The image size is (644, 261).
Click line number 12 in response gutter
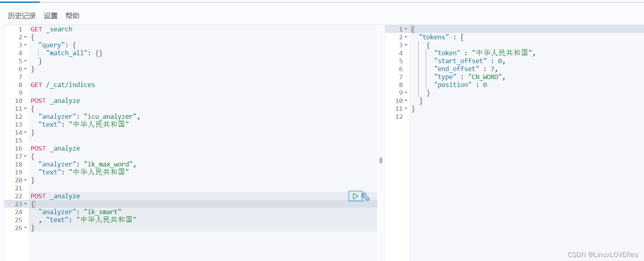(x=399, y=117)
